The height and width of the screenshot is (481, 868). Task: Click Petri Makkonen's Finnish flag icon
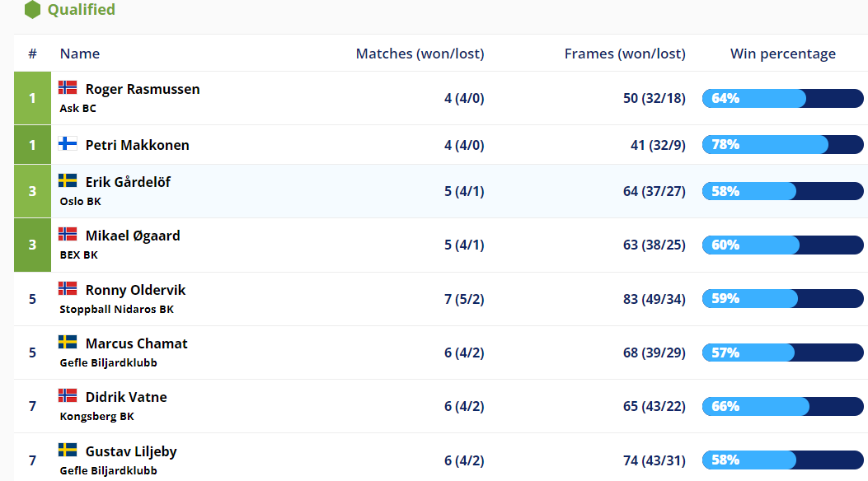coord(68,144)
